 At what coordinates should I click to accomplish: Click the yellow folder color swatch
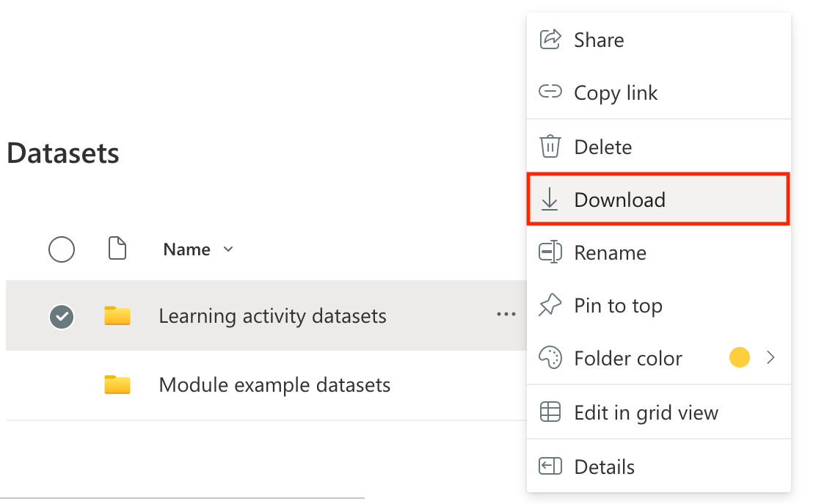click(x=740, y=358)
